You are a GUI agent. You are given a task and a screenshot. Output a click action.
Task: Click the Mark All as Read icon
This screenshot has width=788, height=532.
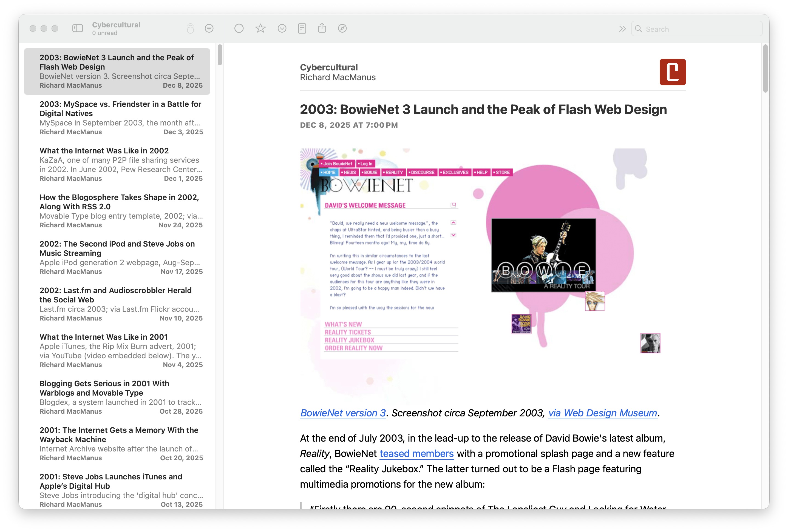pos(191,28)
